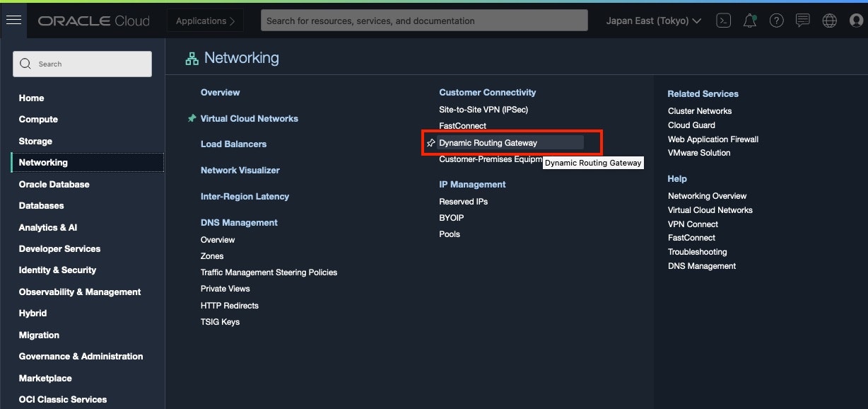The image size is (868, 409).
Task: Pin Dynamic Routing Gateway using pin icon
Action: [431, 143]
